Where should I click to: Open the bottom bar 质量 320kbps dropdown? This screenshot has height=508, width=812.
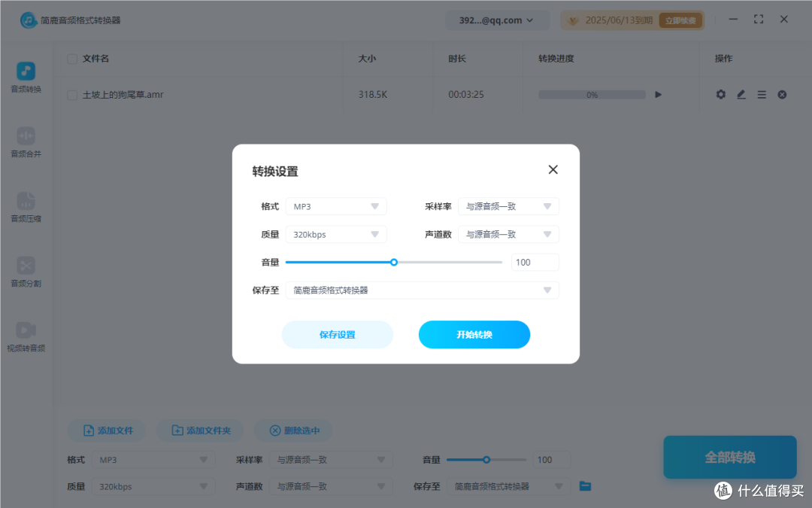click(x=153, y=486)
